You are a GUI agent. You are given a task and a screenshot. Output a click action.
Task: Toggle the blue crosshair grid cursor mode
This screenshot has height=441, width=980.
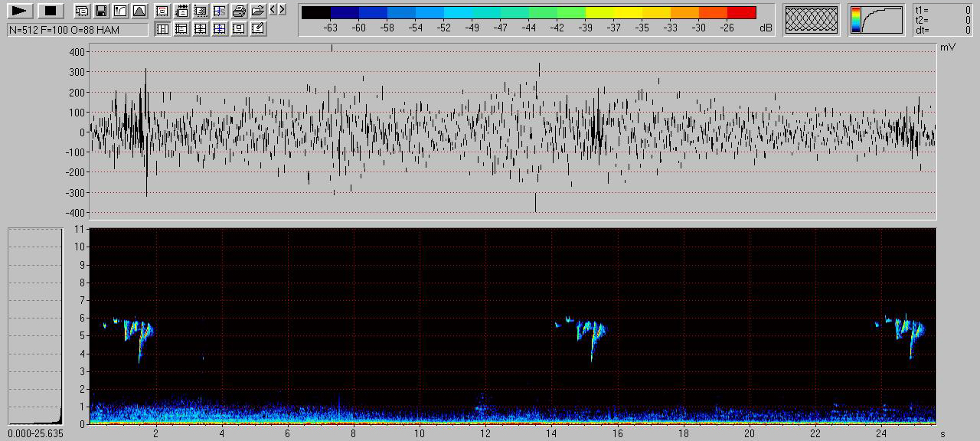click(220, 29)
